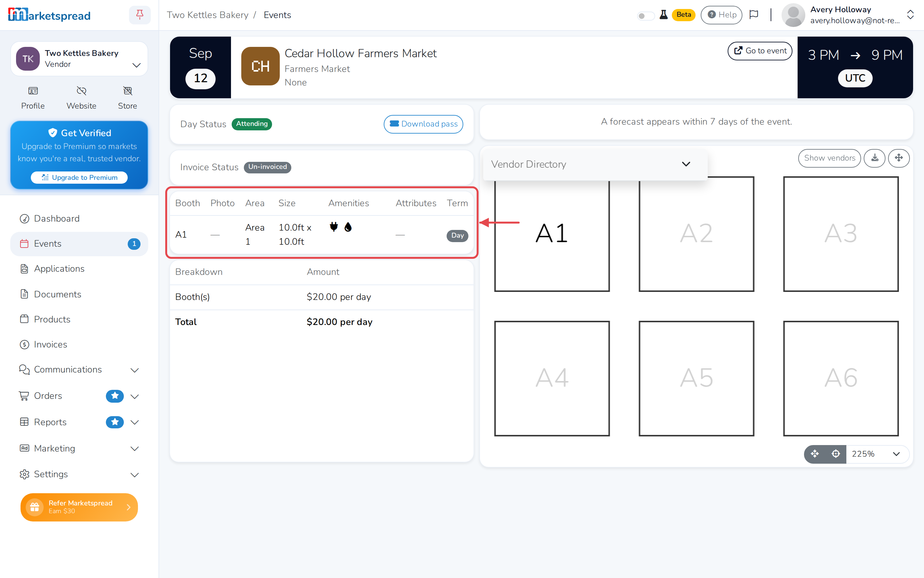Viewport: 924px width, 578px height.
Task: Click the electricity plug amenity icon
Action: tap(334, 227)
